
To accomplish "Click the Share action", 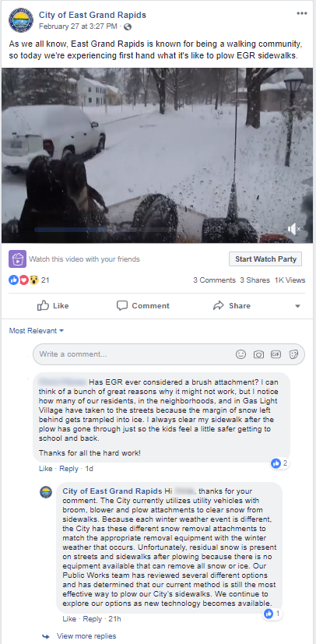I will [x=232, y=305].
